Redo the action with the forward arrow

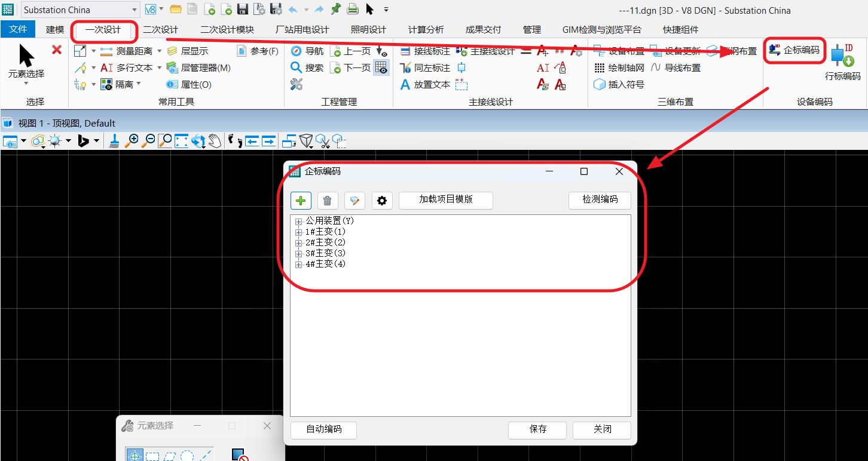coord(319,10)
